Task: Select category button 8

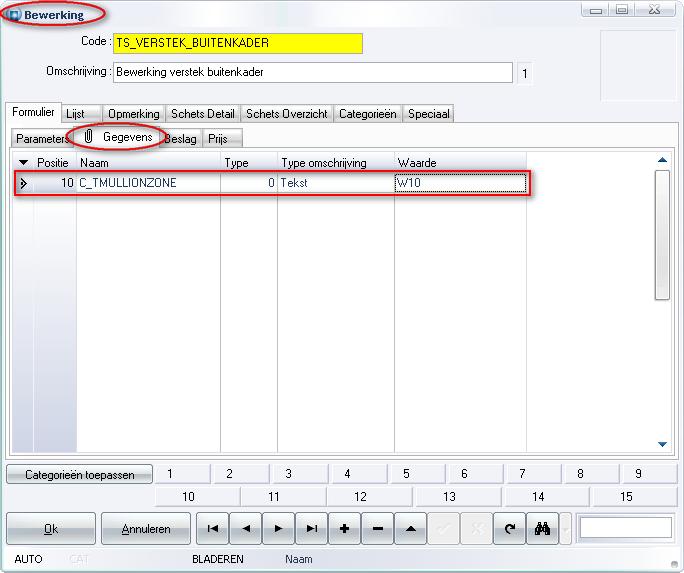Action: (x=592, y=474)
